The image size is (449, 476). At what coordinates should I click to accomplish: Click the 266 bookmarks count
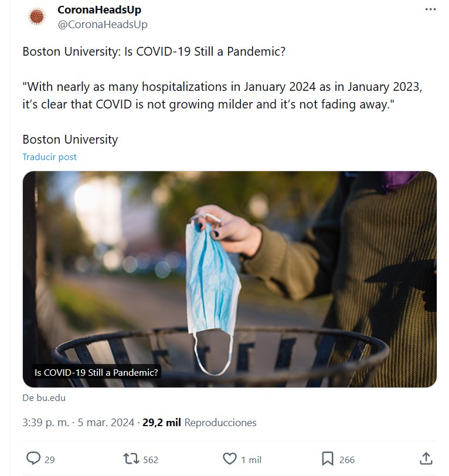347,460
